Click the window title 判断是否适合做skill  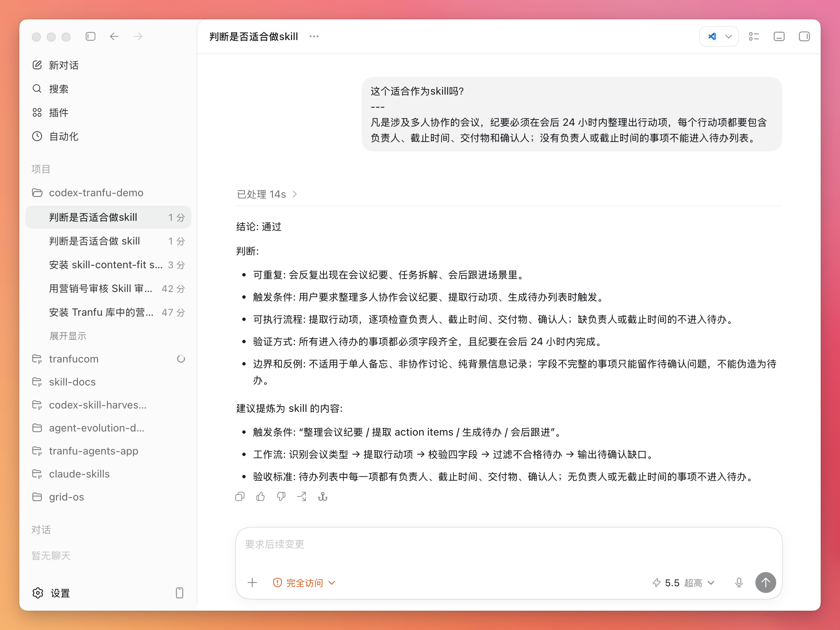tap(254, 36)
